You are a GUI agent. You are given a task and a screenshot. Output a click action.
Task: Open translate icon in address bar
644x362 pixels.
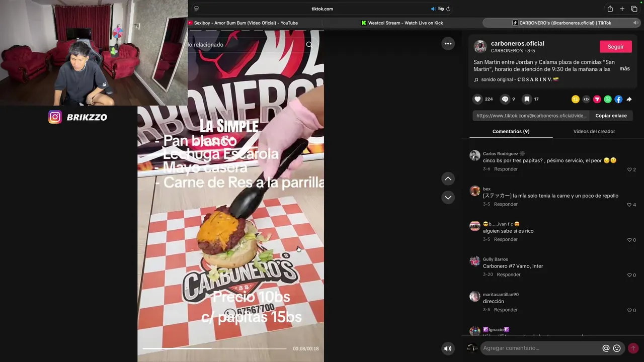pos(441,9)
